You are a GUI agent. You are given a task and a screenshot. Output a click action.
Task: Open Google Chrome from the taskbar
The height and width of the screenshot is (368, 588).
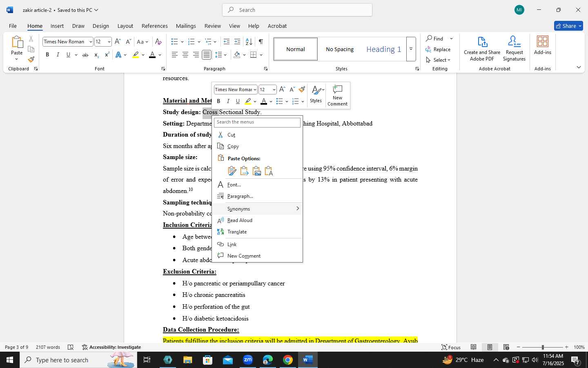pyautogui.click(x=288, y=360)
